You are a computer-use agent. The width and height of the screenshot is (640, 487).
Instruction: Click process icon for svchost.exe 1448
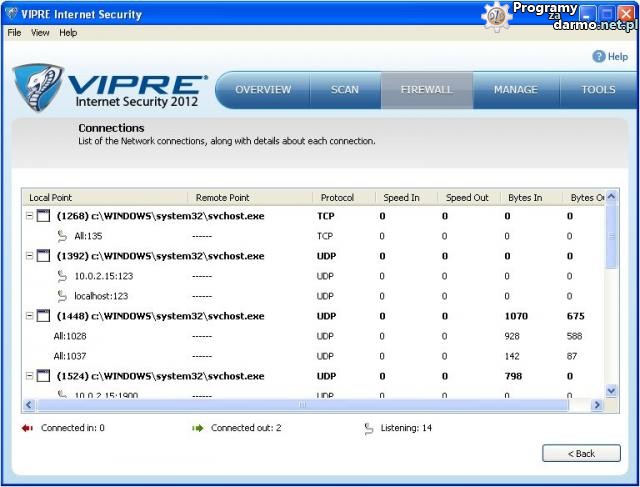43,316
